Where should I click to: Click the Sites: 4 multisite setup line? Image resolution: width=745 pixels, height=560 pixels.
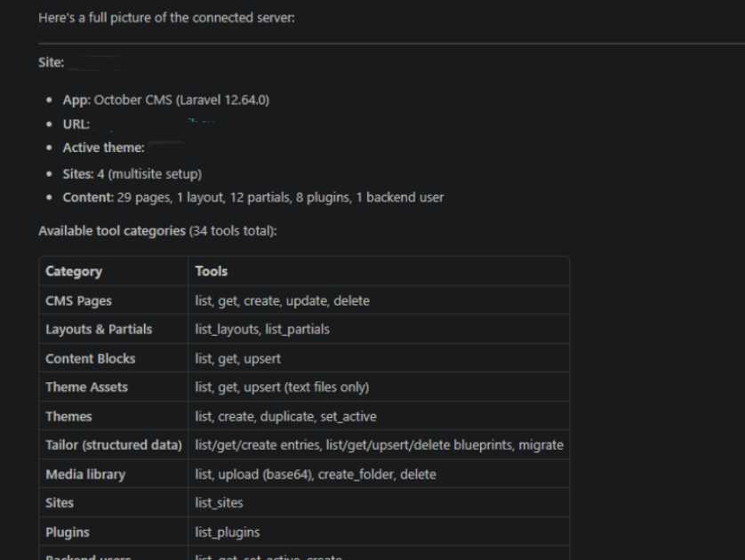[132, 174]
